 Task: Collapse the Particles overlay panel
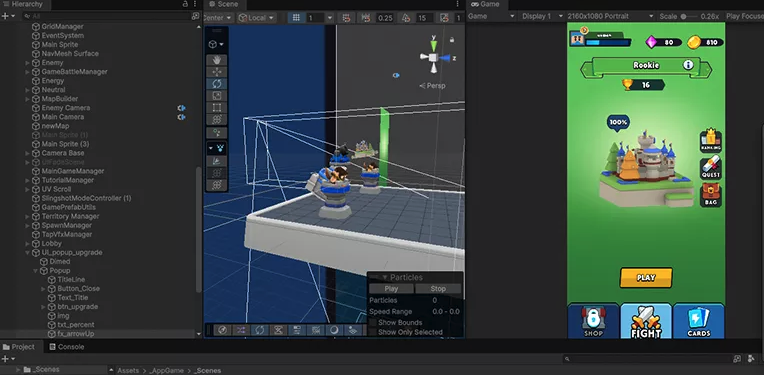click(384, 278)
